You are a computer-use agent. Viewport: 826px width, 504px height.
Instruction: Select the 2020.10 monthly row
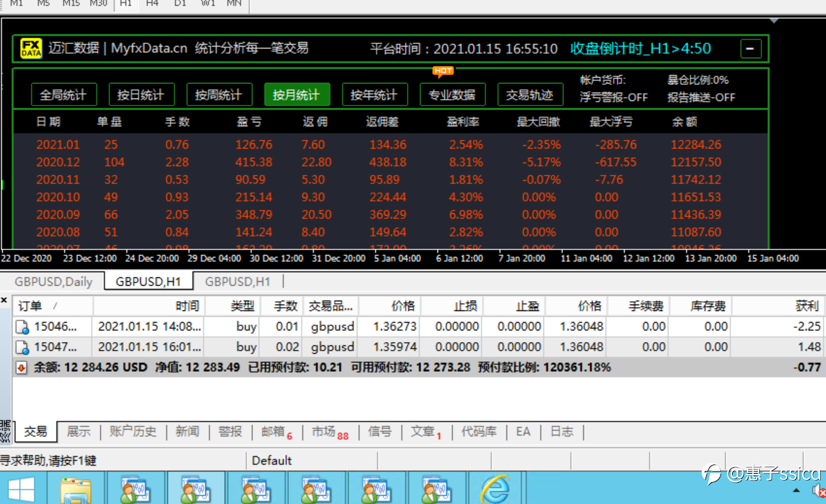click(x=391, y=197)
